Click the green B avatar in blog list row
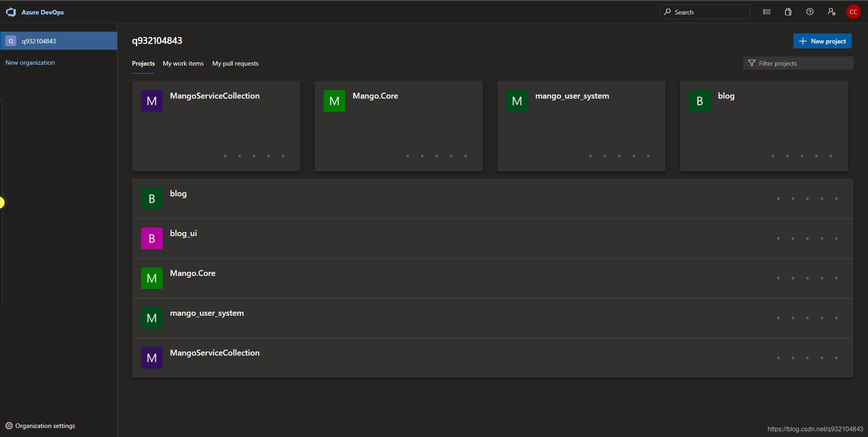This screenshot has height=437, width=868. (152, 199)
